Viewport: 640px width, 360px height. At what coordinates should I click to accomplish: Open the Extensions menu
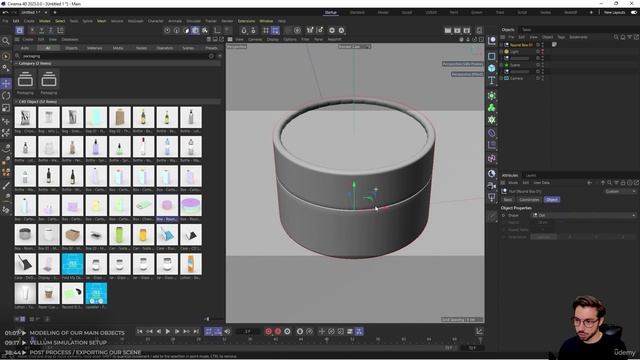[x=246, y=21]
